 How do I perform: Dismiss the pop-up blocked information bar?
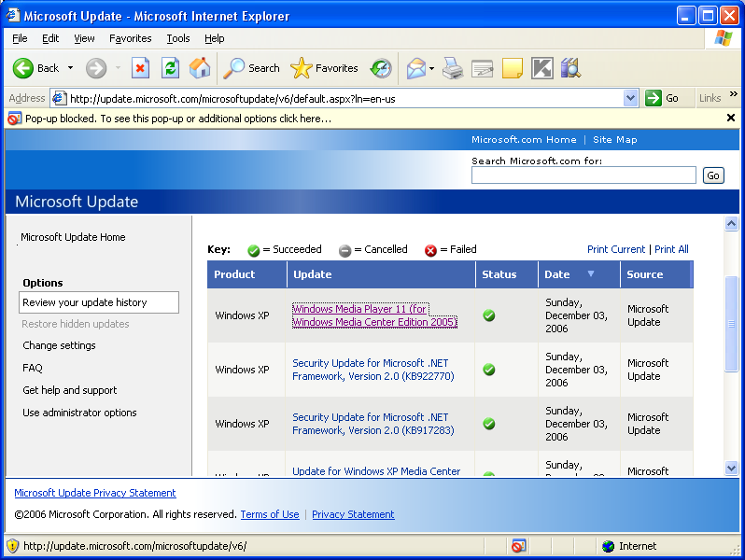tap(730, 119)
